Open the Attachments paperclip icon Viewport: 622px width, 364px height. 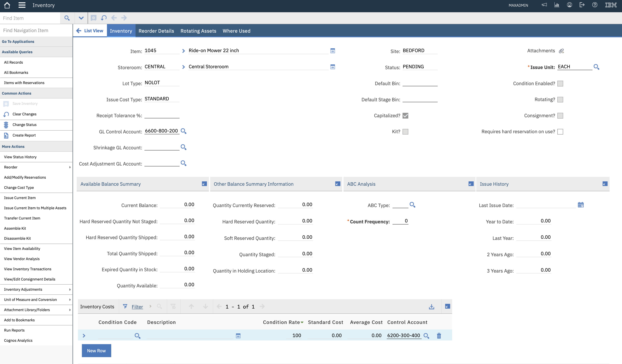[x=561, y=51]
